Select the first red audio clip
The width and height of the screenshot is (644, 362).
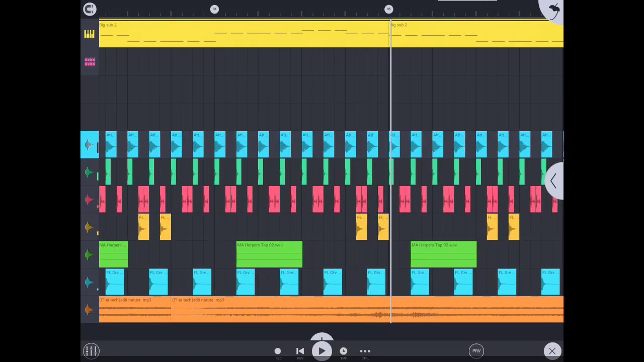(102, 200)
